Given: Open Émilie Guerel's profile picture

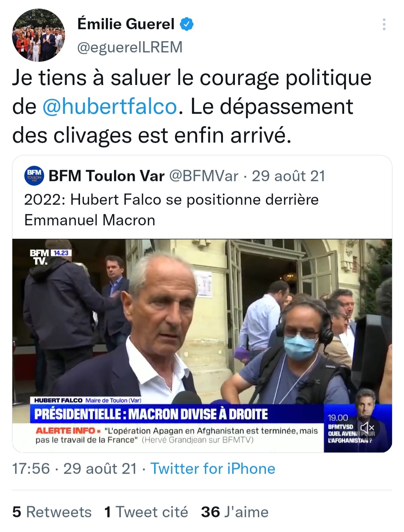Looking at the screenshot, I should pos(39,35).
